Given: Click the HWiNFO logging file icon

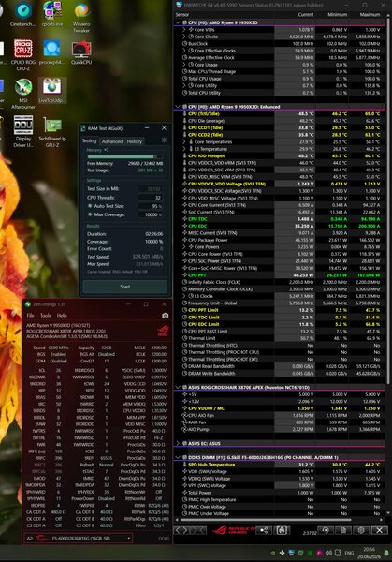Looking at the screenshot, I should 343,530.
